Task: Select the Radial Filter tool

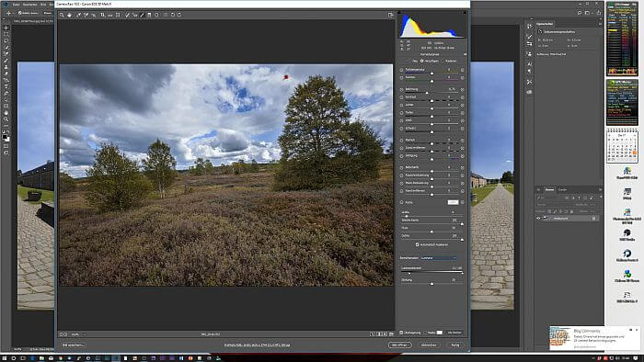Action: coord(157,15)
